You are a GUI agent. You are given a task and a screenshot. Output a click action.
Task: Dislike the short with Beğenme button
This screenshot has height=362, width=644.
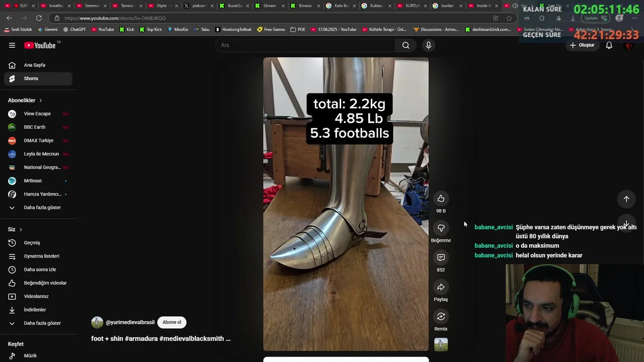441,228
